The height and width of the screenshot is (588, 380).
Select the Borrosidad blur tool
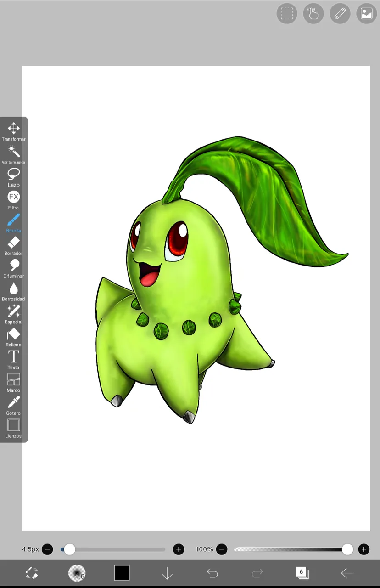point(13,292)
